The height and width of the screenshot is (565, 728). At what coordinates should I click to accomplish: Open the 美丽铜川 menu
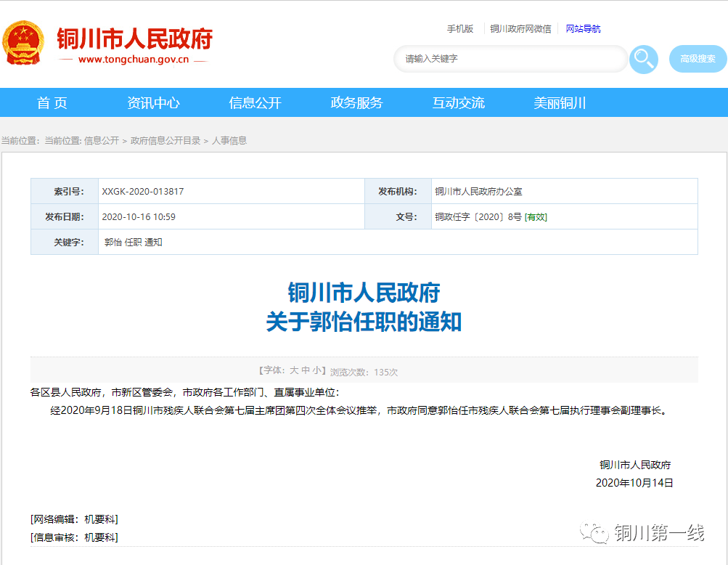pos(560,102)
